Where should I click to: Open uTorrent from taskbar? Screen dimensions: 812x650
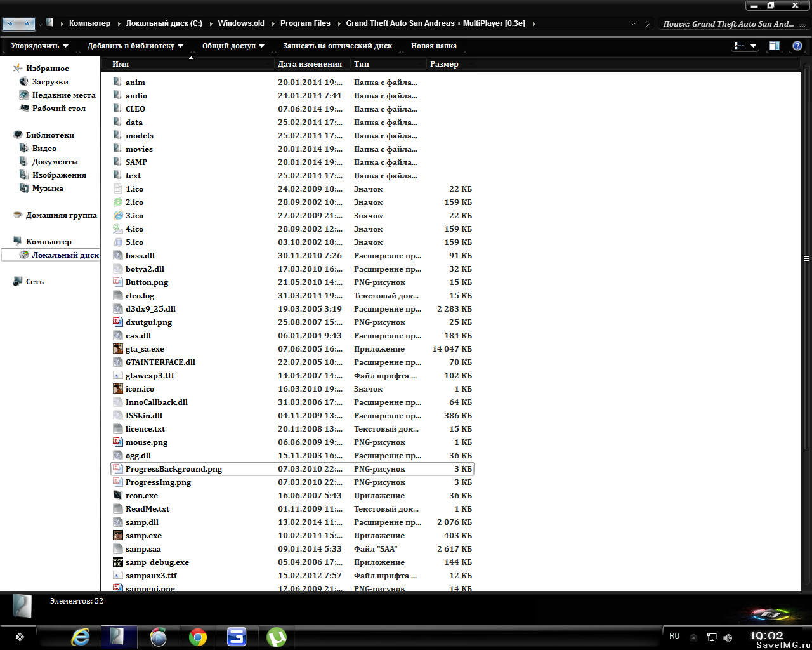coord(276,637)
